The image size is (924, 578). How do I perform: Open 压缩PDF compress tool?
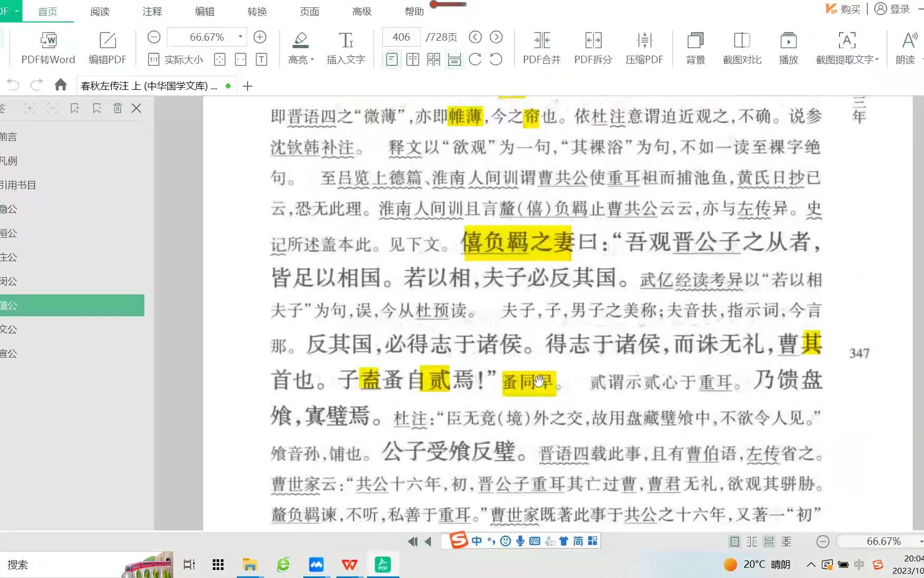pos(644,48)
